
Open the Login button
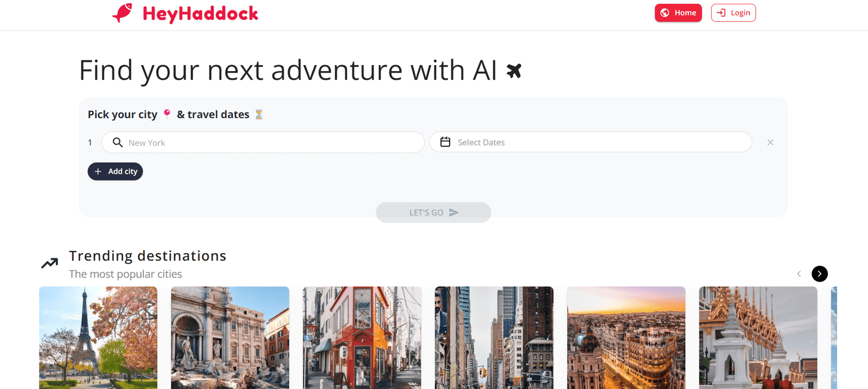coord(733,12)
